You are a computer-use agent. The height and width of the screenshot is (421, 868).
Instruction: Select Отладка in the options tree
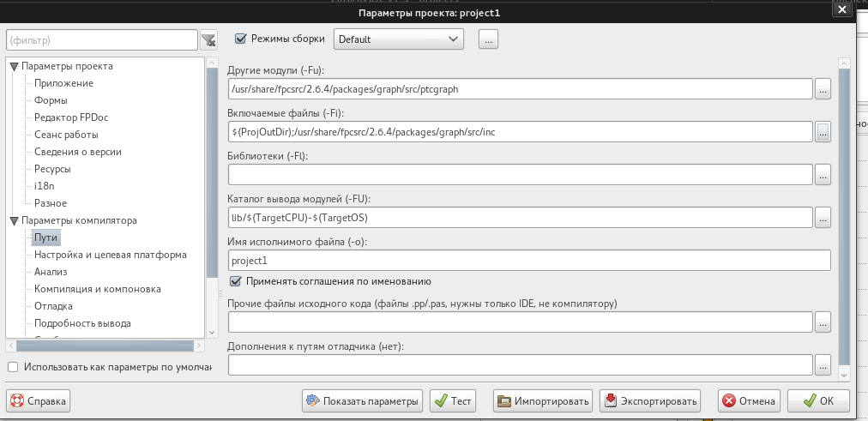(53, 306)
